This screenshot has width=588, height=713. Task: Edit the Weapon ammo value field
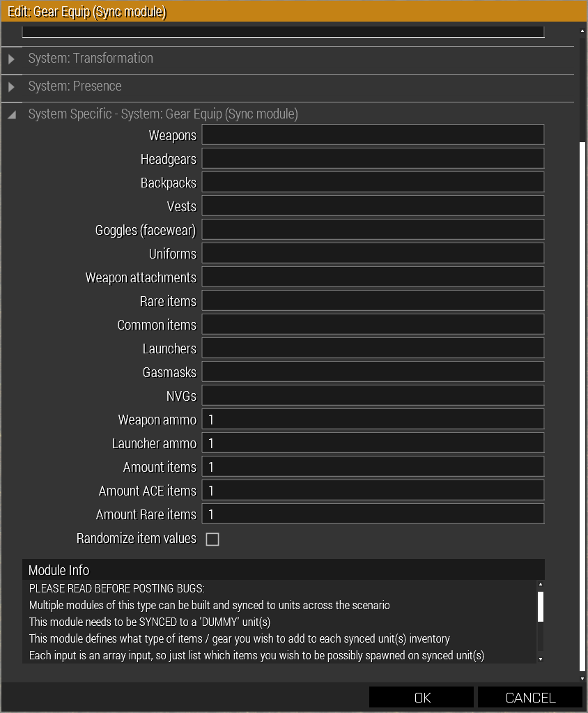click(373, 420)
